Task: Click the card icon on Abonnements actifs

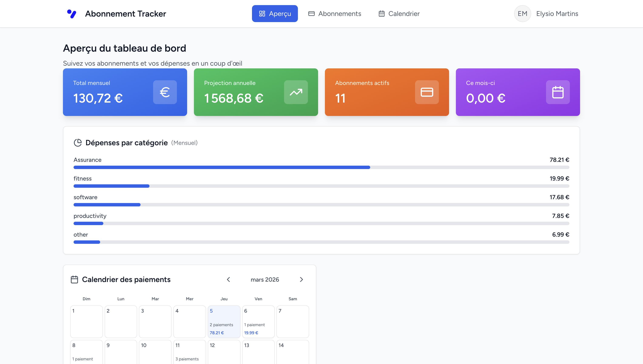Action: [x=427, y=92]
